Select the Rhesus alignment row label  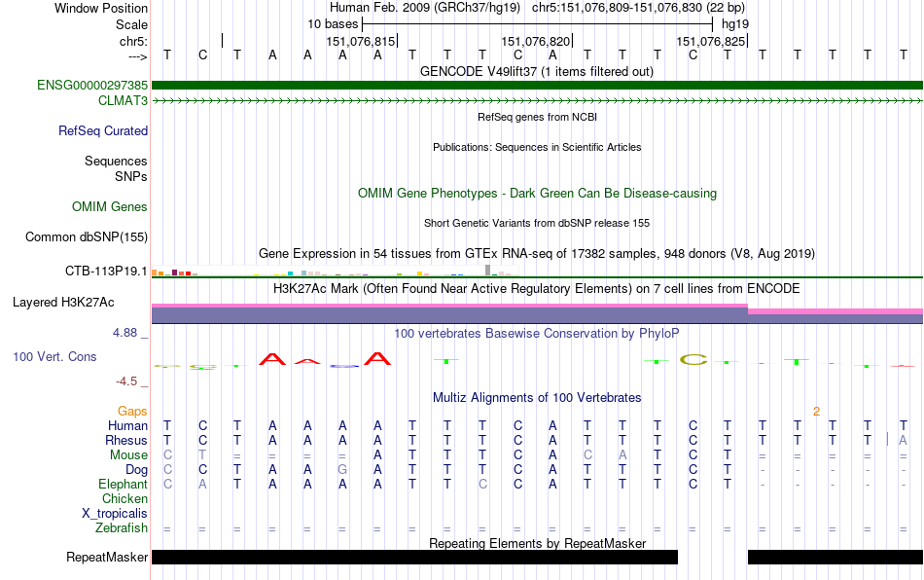coord(126,440)
